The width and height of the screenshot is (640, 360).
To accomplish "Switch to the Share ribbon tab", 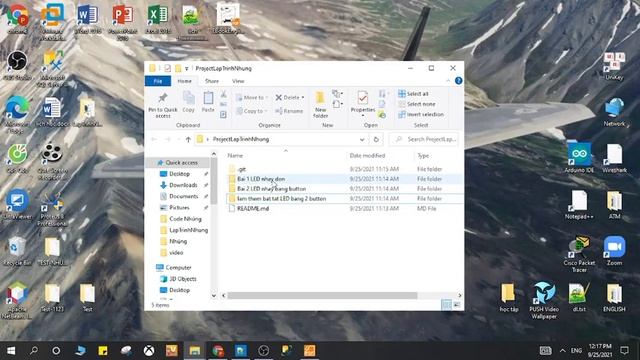I will click(212, 81).
